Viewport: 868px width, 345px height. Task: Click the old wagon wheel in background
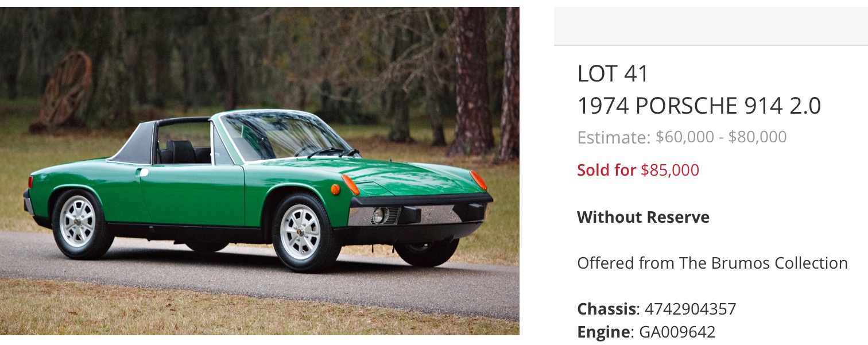65,89
